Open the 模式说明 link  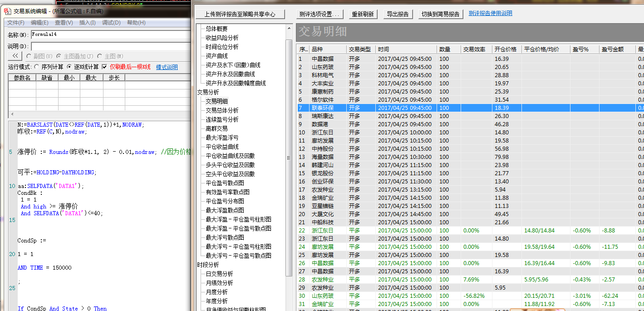pyautogui.click(x=167, y=67)
